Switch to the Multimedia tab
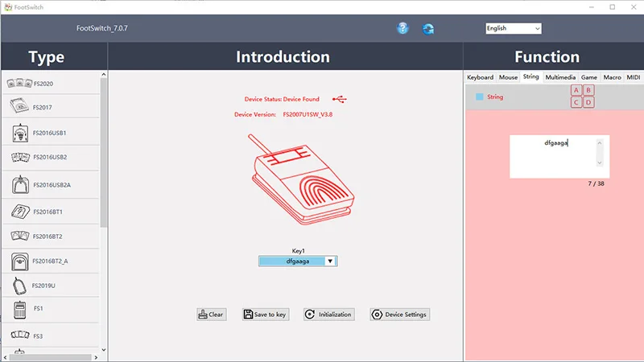Image resolution: width=644 pixels, height=362 pixels. point(560,77)
